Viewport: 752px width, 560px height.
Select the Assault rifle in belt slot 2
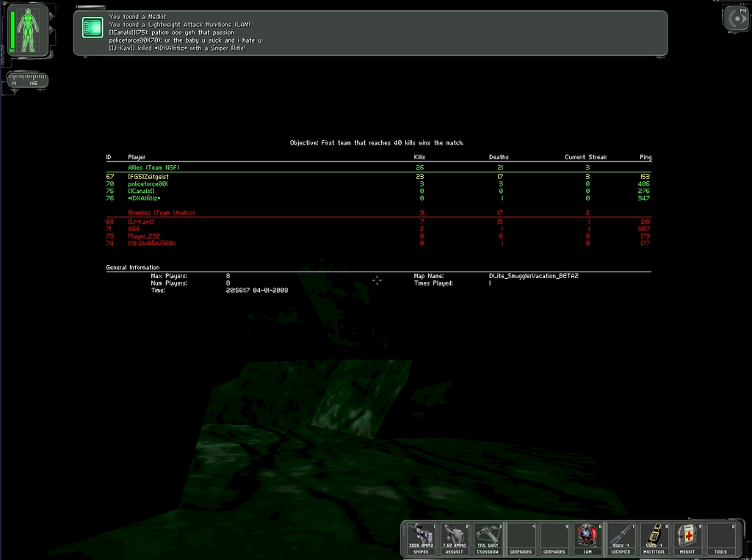coord(454,539)
